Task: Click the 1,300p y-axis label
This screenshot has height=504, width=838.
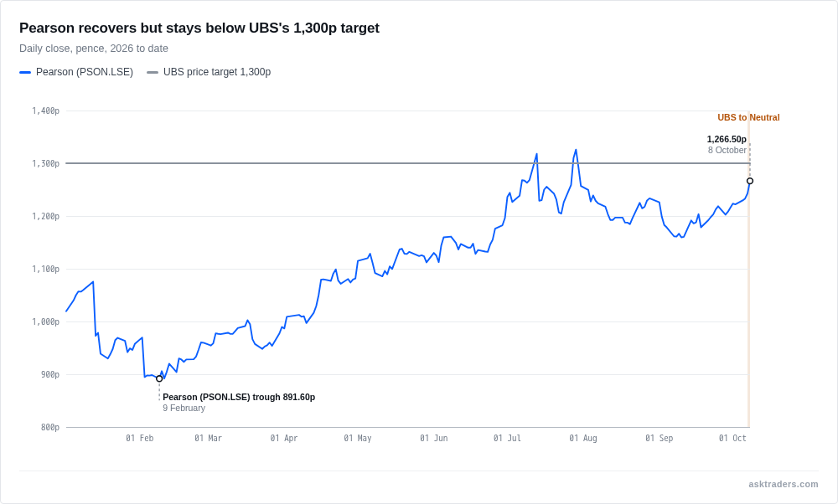Action: pyautogui.click(x=45, y=163)
